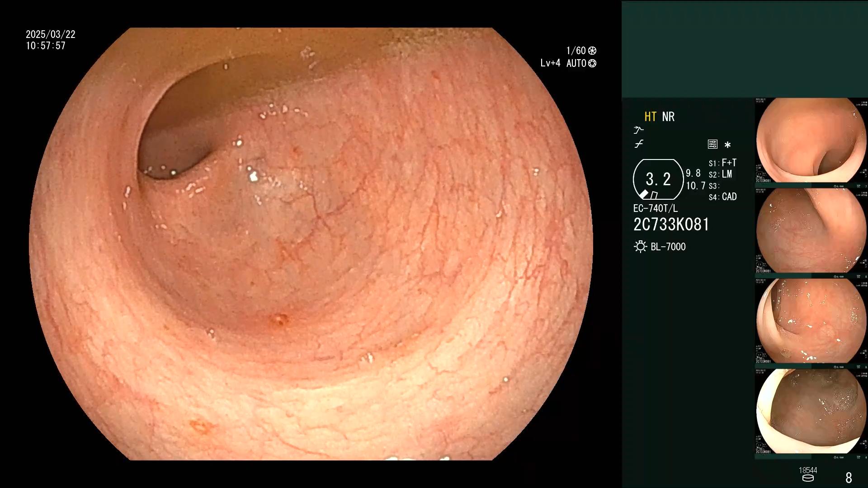Click the asterisk indicator icon
This screenshot has width=868, height=488.
[x=727, y=145]
